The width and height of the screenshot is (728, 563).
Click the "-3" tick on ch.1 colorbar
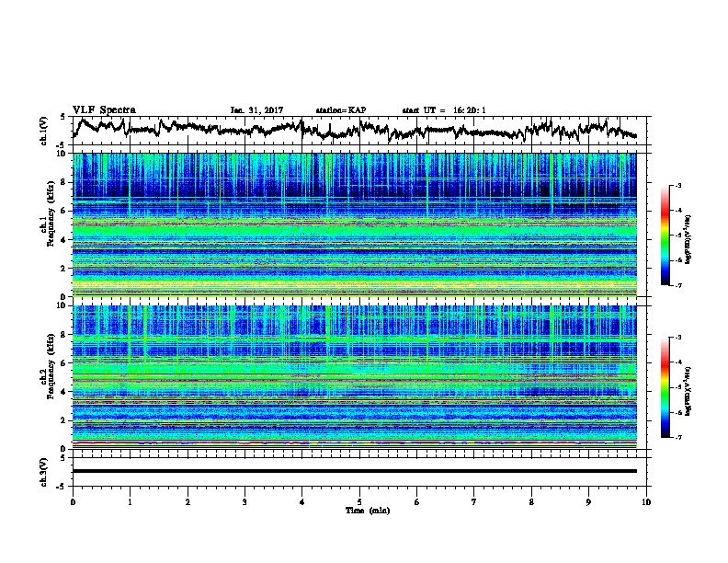pos(677,186)
